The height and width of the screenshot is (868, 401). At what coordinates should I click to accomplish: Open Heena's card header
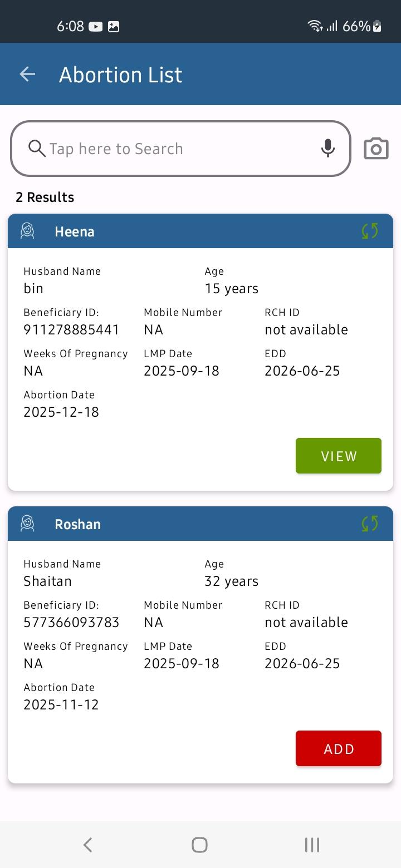point(200,231)
